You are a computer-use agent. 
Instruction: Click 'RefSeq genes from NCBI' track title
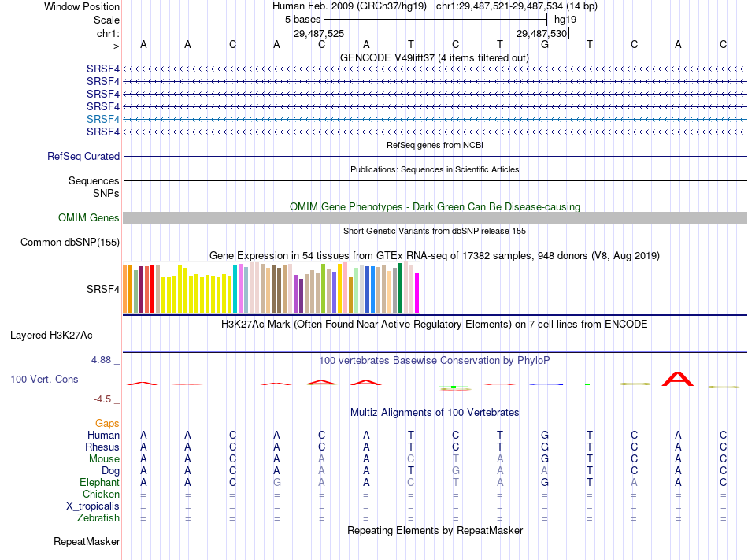coord(435,145)
